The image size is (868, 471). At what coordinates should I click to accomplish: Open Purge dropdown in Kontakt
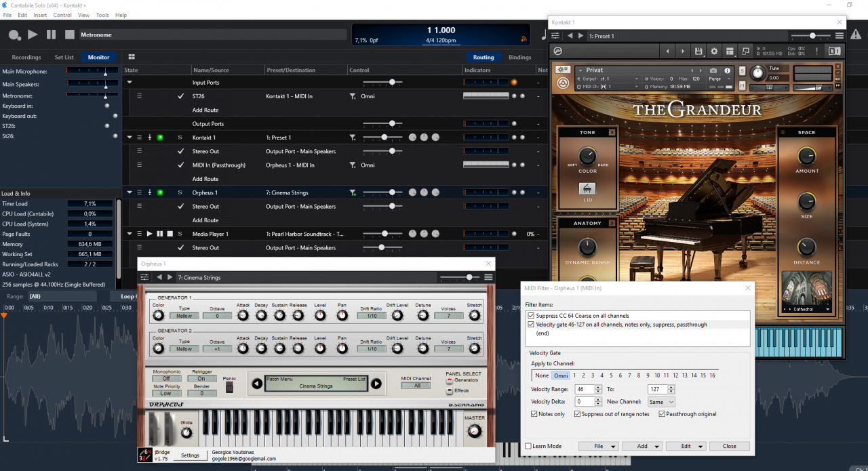coord(719,79)
